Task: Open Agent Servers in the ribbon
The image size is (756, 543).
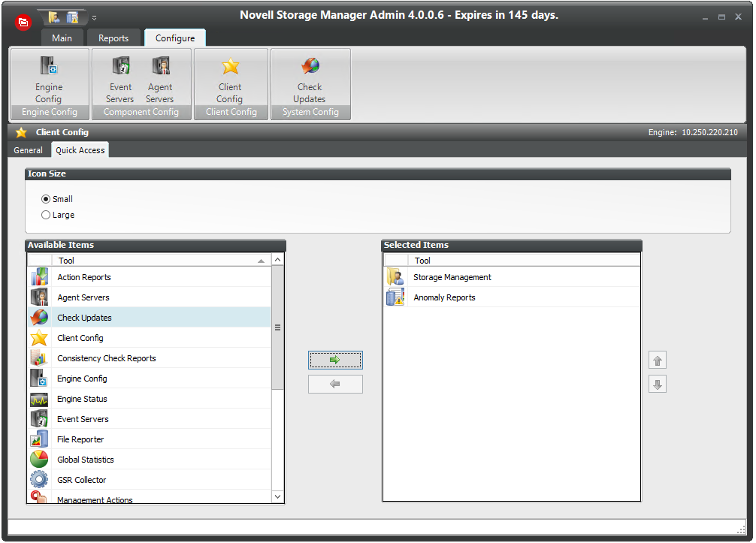Action: 159,80
